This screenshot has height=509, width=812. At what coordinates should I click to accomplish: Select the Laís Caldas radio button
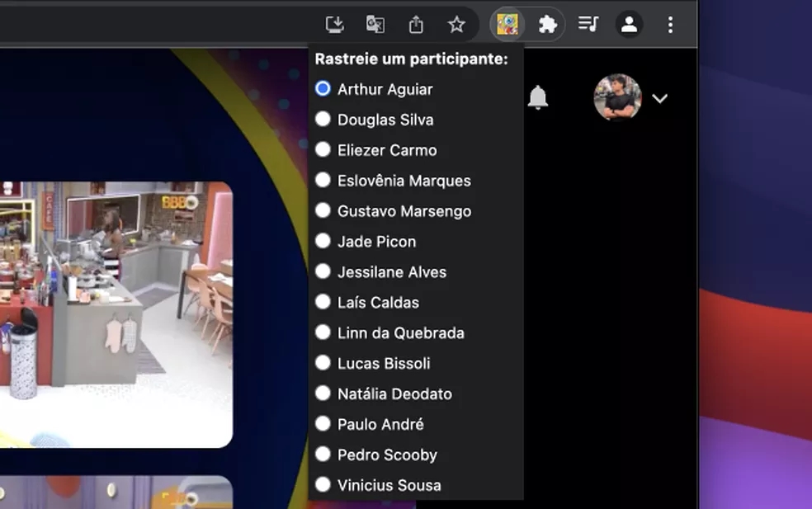(323, 302)
